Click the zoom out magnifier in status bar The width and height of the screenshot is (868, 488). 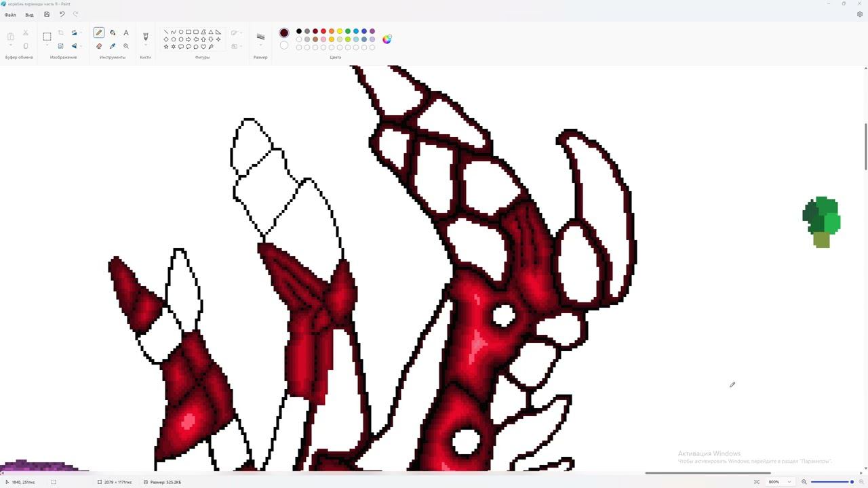click(804, 482)
